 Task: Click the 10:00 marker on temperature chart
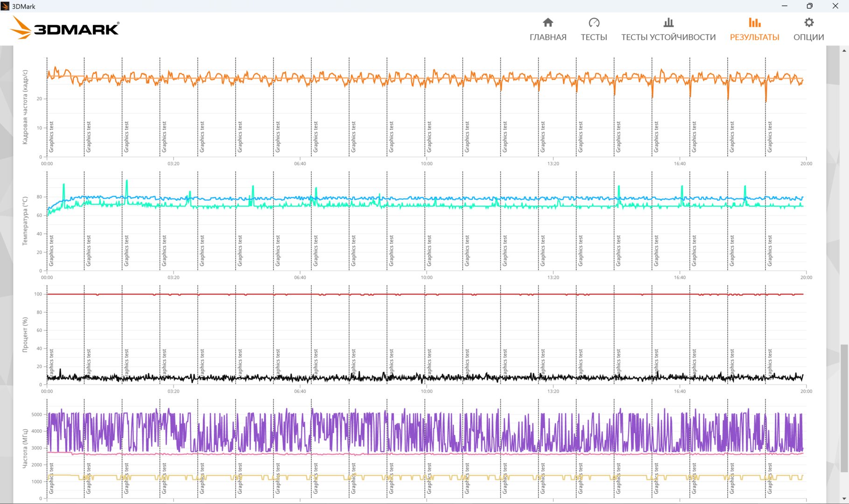[427, 277]
